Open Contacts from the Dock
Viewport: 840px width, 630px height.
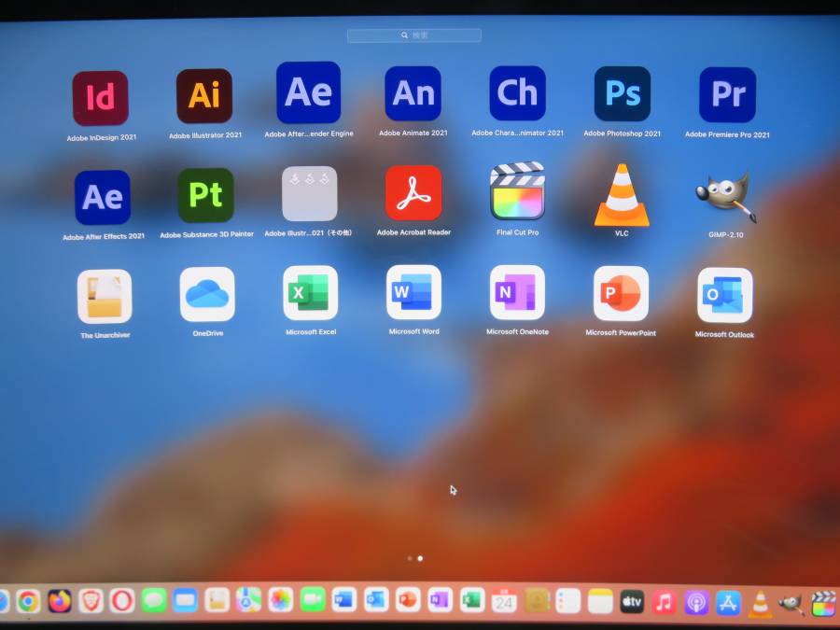coord(537,600)
